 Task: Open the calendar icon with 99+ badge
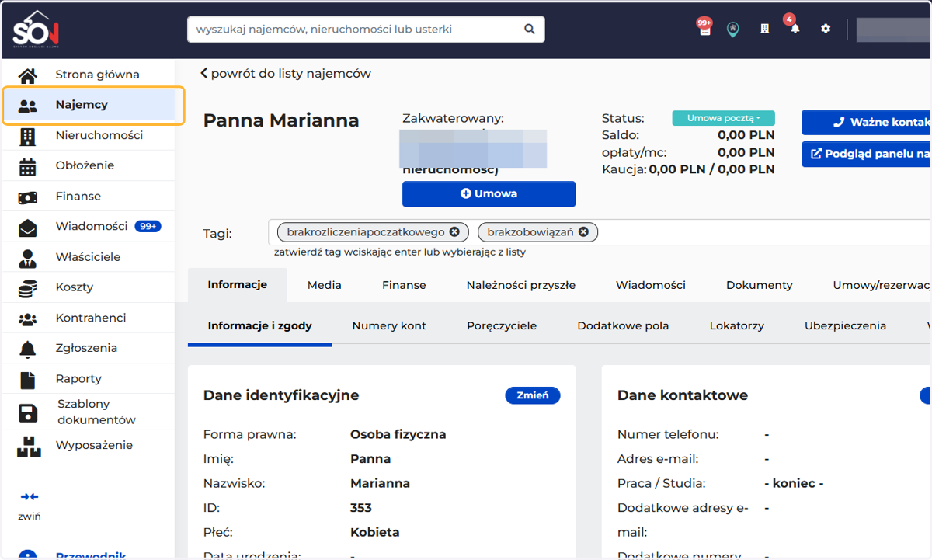(704, 29)
